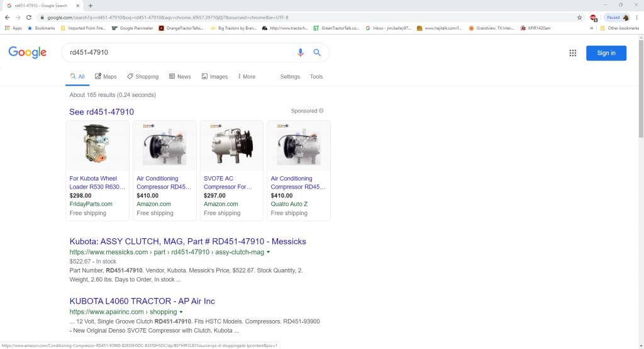Open search Settings menu

[x=290, y=77]
